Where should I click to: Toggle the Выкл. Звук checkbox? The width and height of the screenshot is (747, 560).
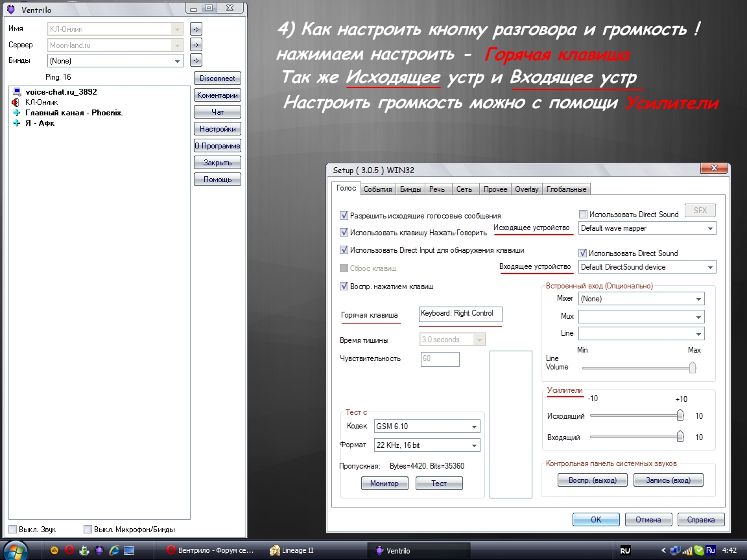coord(13,529)
